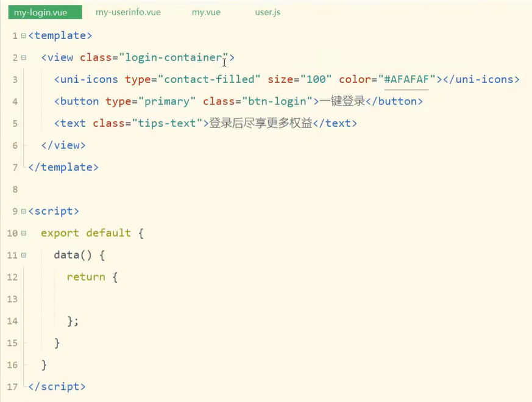532x402 pixels.
Task: Collapse the data() block on line 11
Action: tap(23, 255)
